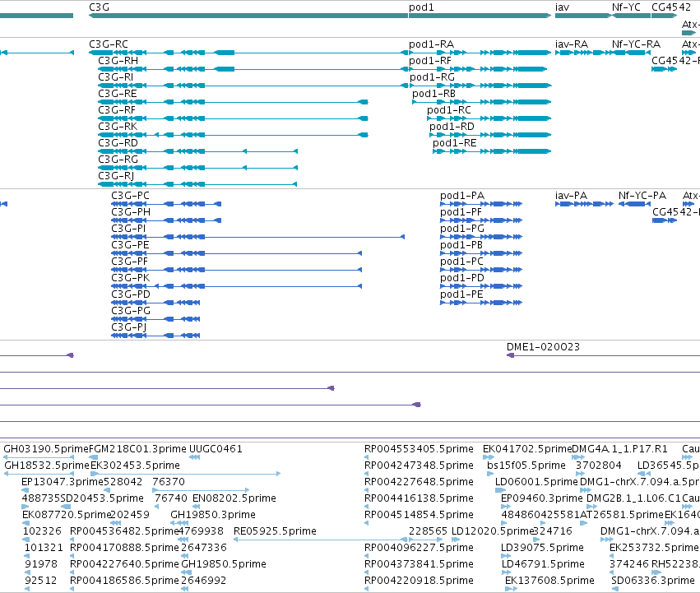Viewport: 700px width, 593px height.
Task: Click the GH18532.5prime feature label
Action: [x=47, y=466]
